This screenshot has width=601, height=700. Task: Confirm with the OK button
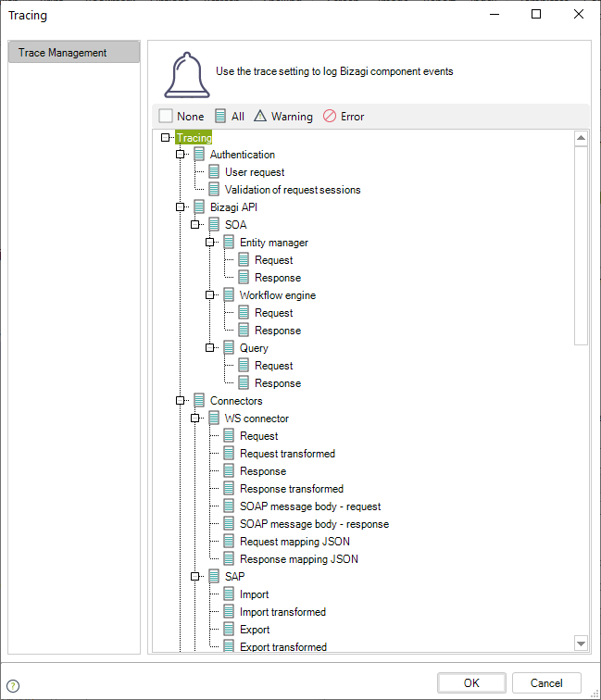pyautogui.click(x=471, y=683)
